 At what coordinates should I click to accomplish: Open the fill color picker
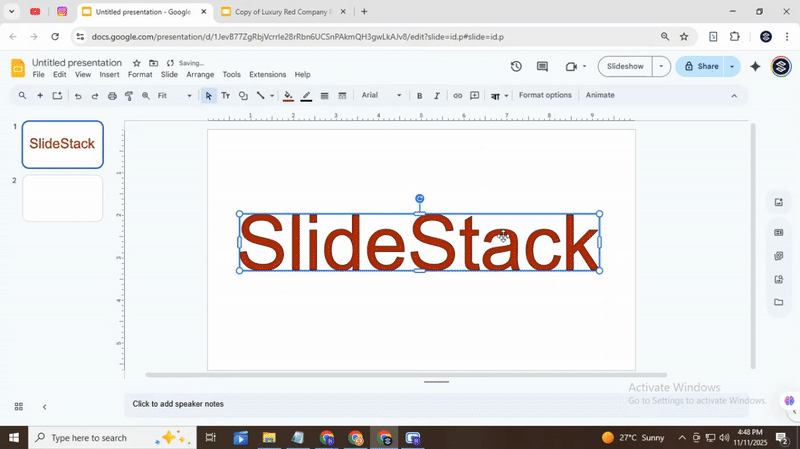click(288, 96)
